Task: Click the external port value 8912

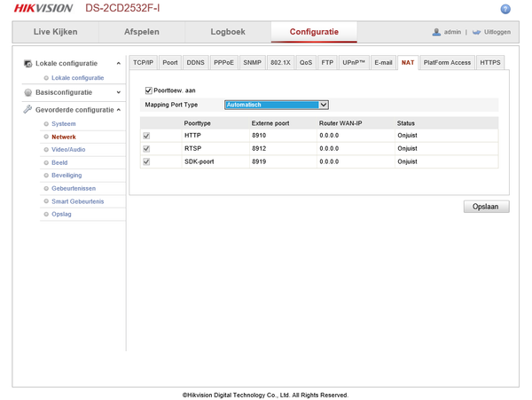Action: (x=259, y=149)
